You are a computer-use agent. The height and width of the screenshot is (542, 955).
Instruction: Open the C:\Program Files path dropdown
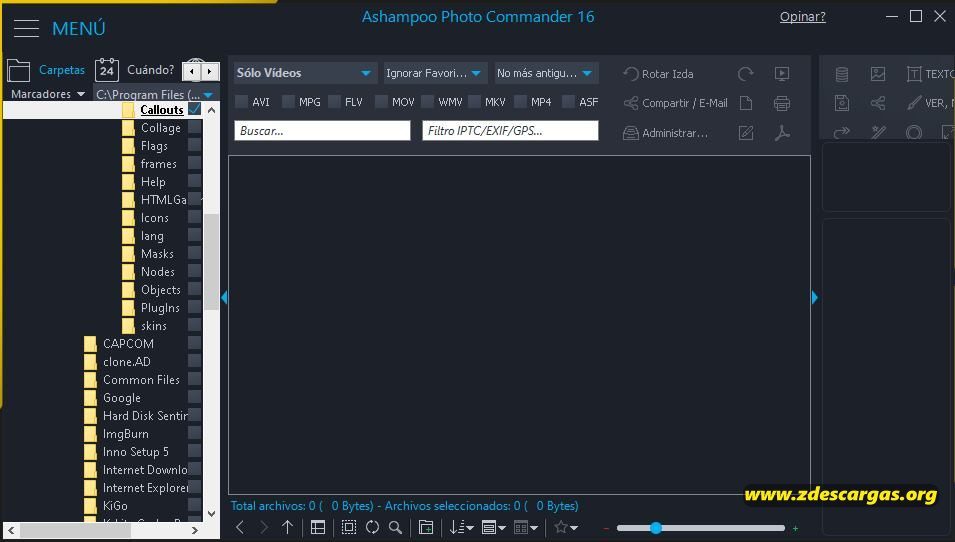[x=155, y=94]
